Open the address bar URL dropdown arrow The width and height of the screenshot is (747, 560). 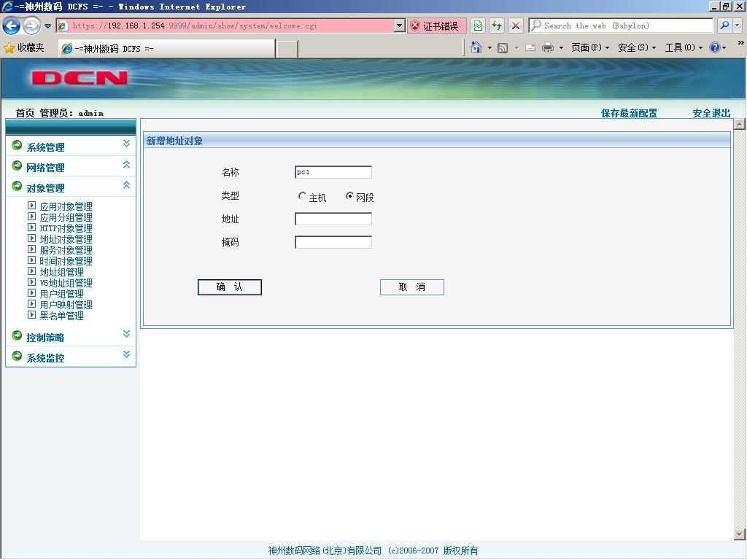pyautogui.click(x=400, y=26)
